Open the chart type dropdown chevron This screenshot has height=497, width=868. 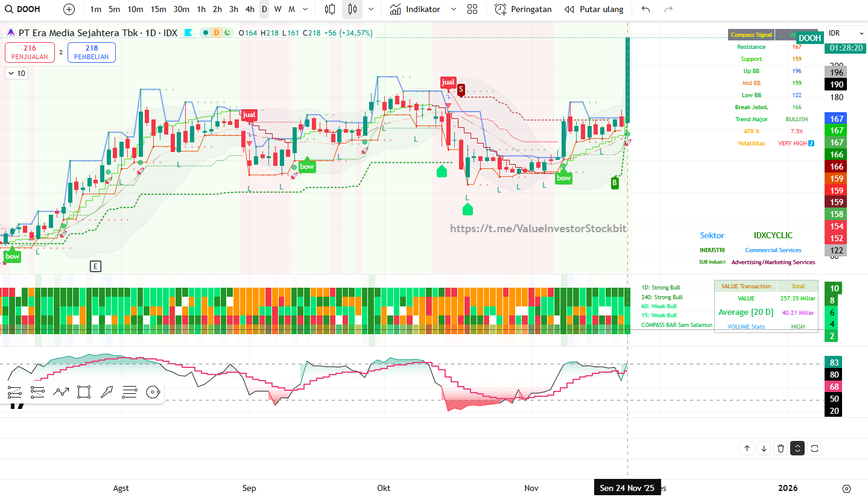pyautogui.click(x=370, y=9)
